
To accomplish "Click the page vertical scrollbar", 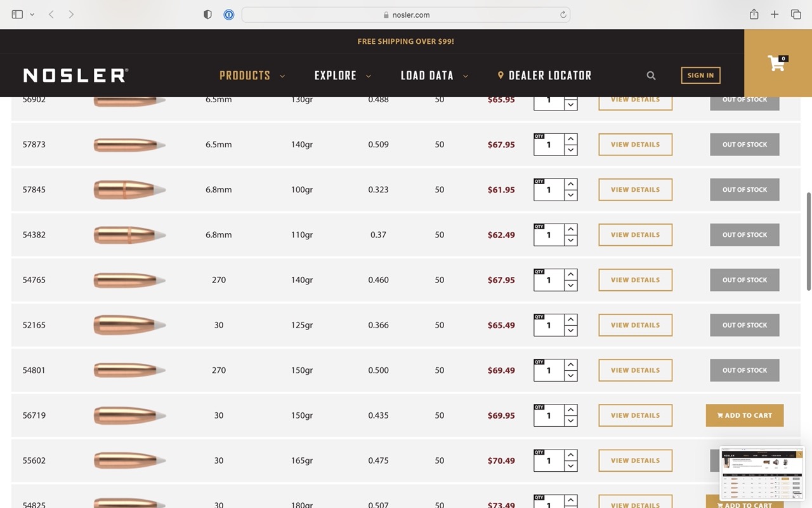I will click(808, 241).
